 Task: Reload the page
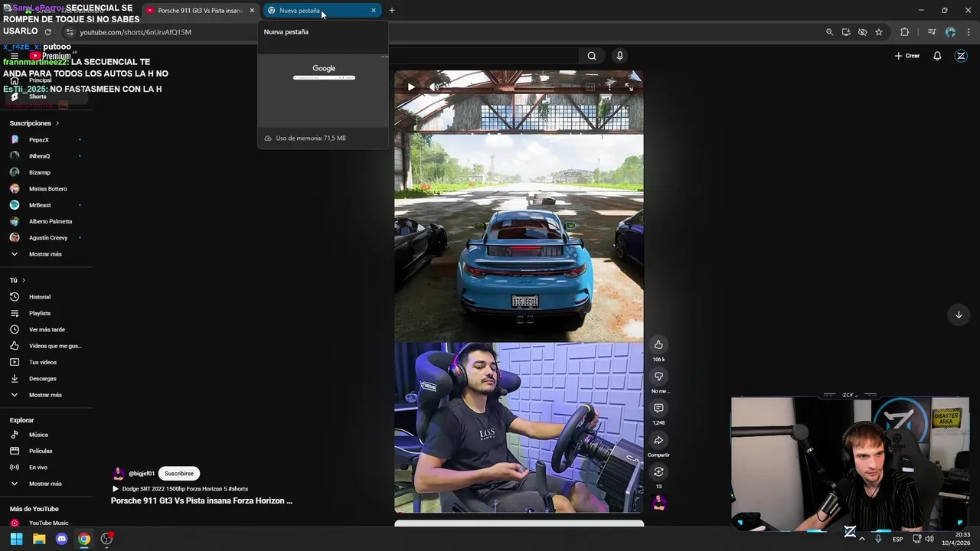(x=47, y=32)
